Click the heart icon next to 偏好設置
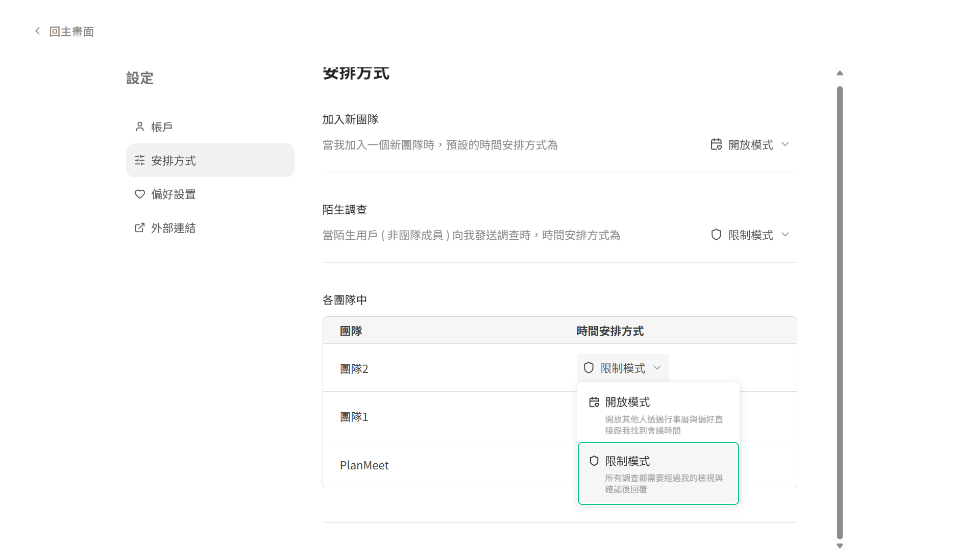Image resolution: width=980 pixels, height=551 pixels. (139, 194)
